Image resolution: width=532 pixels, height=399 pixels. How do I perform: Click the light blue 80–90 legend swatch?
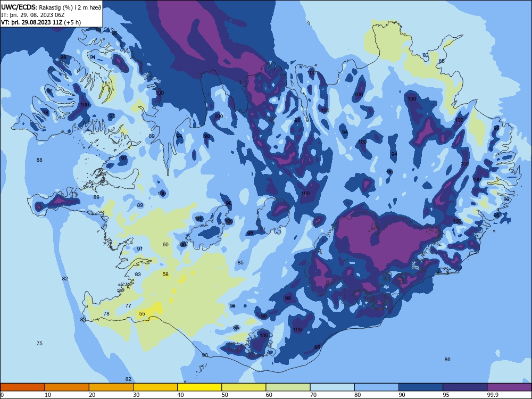click(x=377, y=387)
